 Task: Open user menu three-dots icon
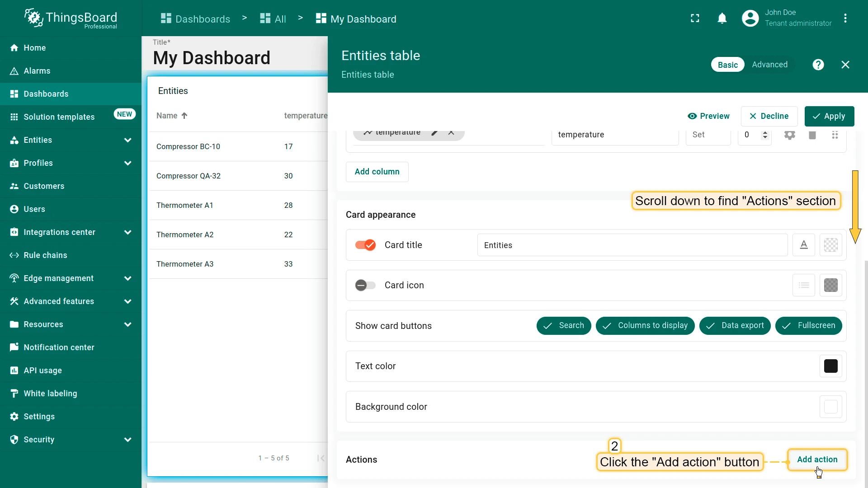845,19
